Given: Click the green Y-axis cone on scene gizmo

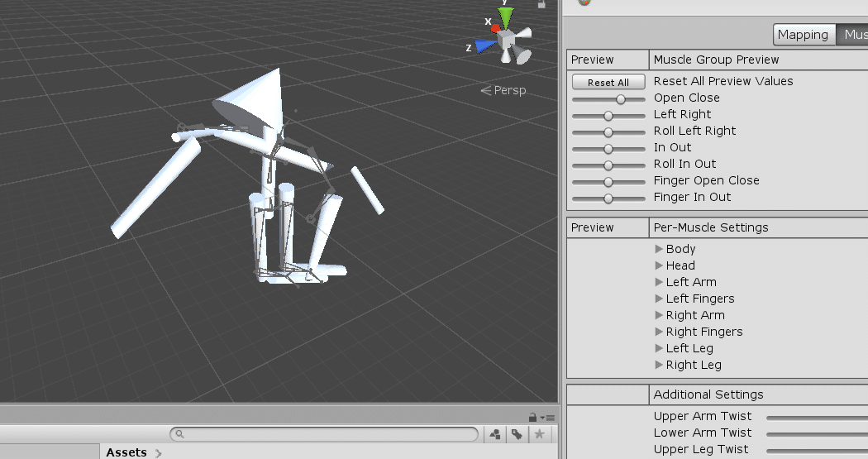Looking at the screenshot, I should pos(505,17).
